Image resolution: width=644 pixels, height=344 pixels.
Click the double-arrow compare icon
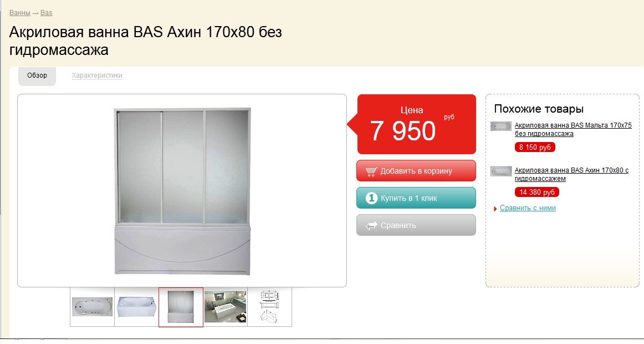(371, 226)
